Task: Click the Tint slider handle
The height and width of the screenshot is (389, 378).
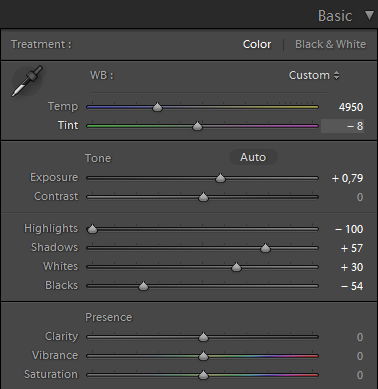Action: pos(197,126)
